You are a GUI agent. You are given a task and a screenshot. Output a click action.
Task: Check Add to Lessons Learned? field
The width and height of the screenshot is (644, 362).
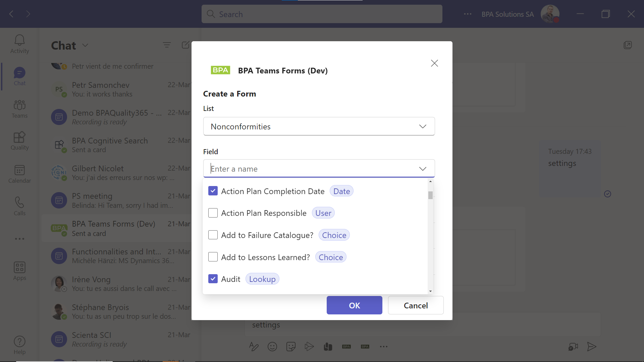click(213, 257)
